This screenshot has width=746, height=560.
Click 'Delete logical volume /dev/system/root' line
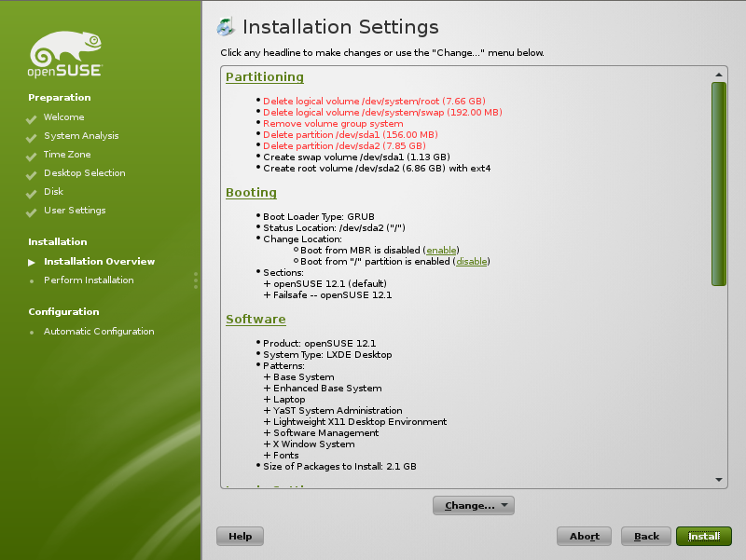pyautogui.click(x=375, y=102)
